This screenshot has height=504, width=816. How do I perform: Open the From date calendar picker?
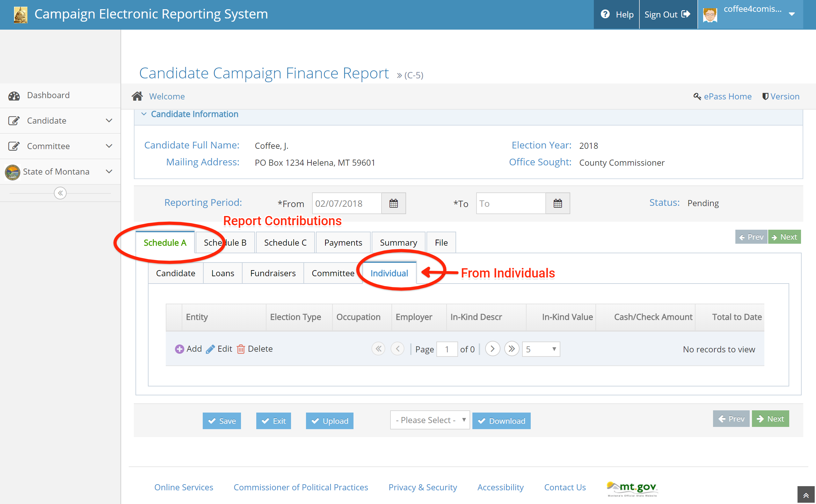click(393, 203)
